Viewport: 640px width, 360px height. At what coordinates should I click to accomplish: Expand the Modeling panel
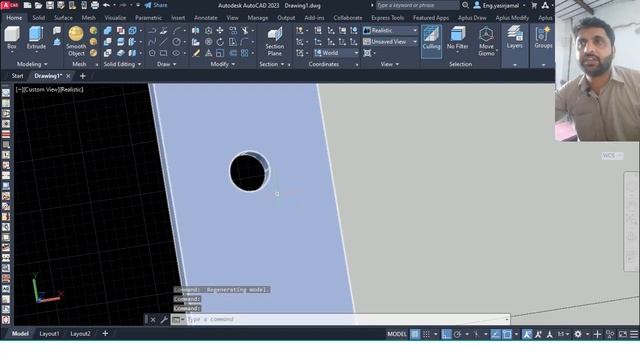[x=32, y=64]
